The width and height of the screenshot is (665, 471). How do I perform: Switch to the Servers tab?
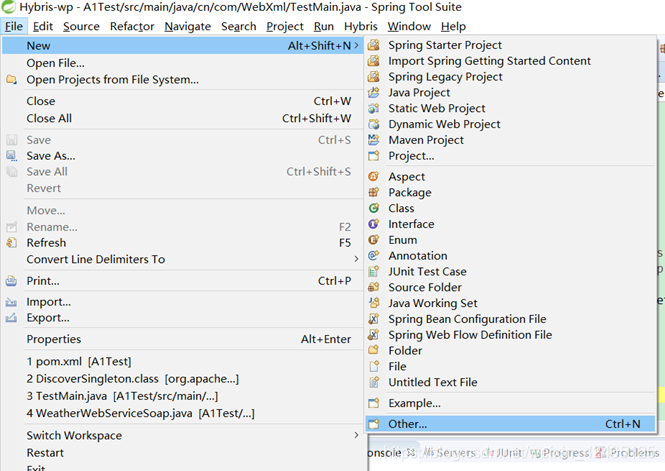(450, 453)
